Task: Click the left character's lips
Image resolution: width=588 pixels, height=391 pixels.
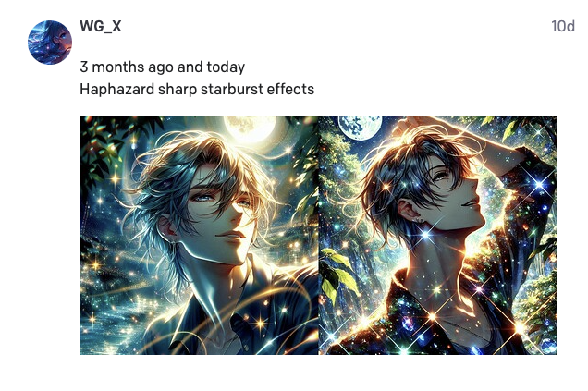Action: click(231, 236)
